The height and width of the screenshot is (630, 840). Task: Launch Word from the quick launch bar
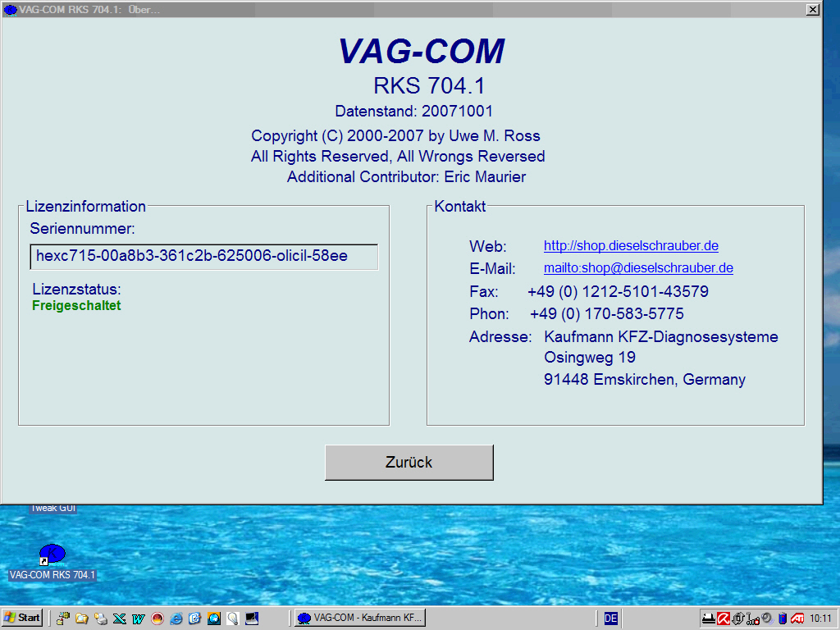click(138, 619)
